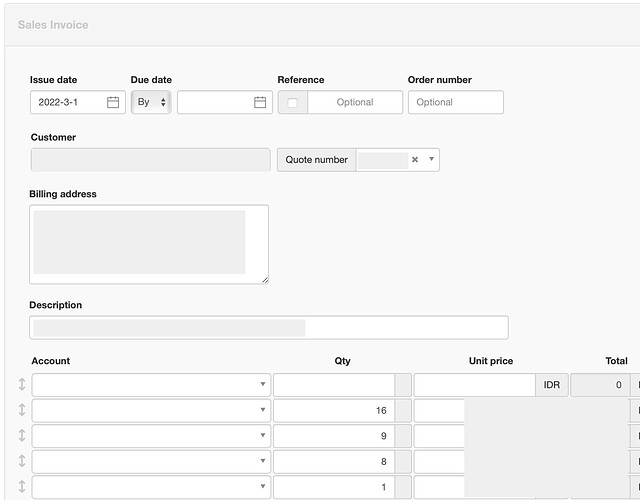
Task: Open the first row Account dropdown
Action: click(x=151, y=385)
